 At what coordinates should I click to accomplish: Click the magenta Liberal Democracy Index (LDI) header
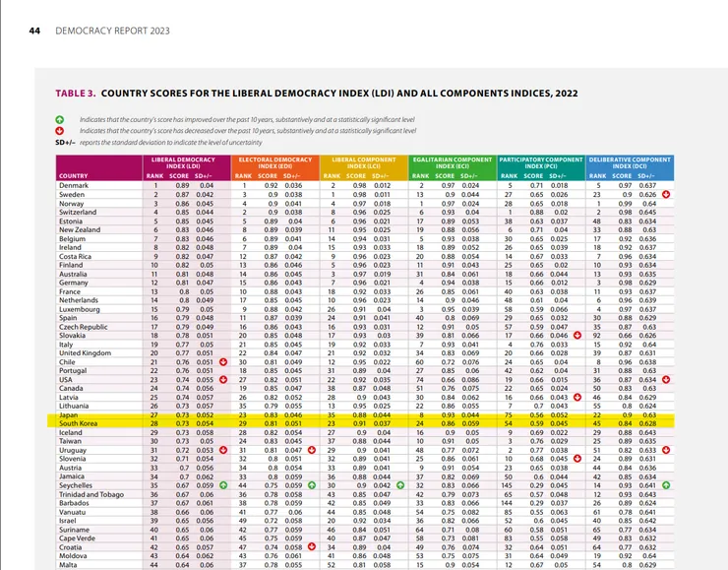[x=183, y=162]
